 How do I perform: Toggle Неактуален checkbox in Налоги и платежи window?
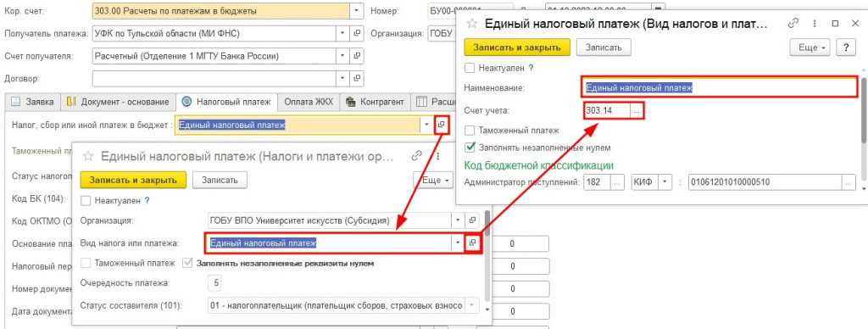pyautogui.click(x=86, y=200)
